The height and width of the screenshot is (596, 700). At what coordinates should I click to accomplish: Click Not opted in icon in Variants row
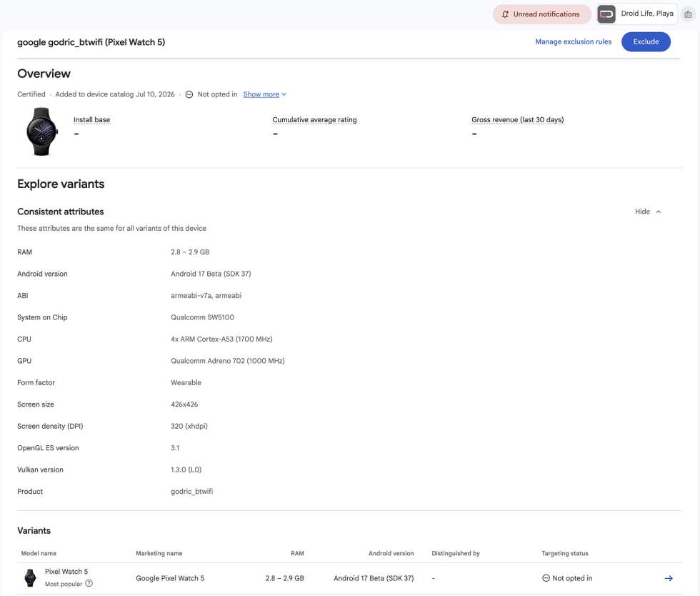(546, 578)
